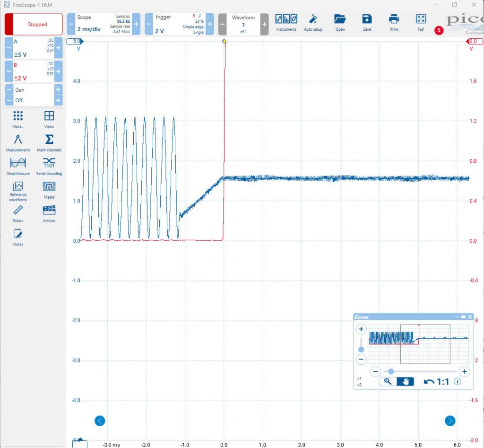
Task: Open the More... menu
Action: click(x=18, y=119)
